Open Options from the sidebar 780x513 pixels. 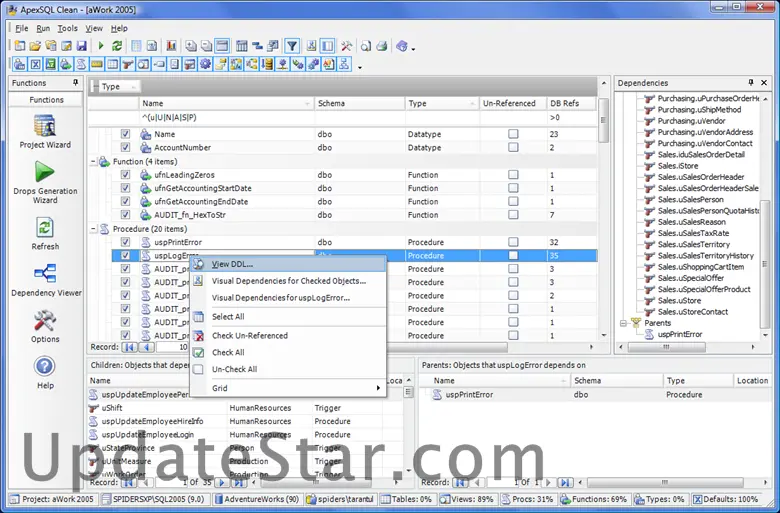coord(45,326)
